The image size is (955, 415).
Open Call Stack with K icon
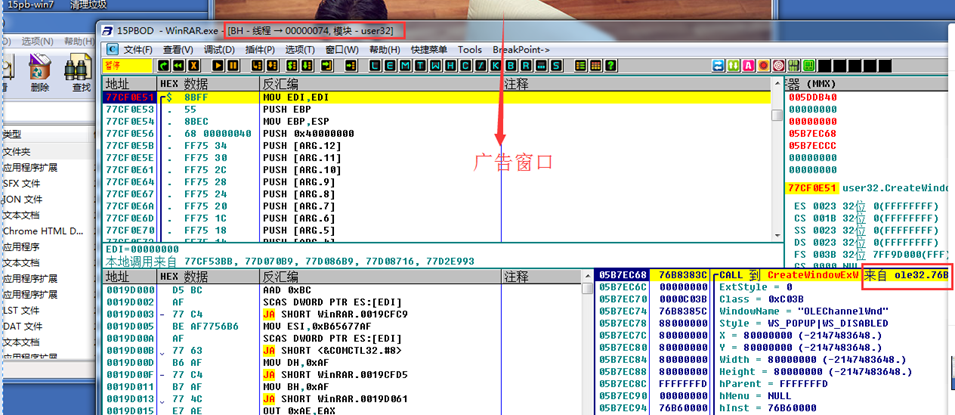coord(495,65)
